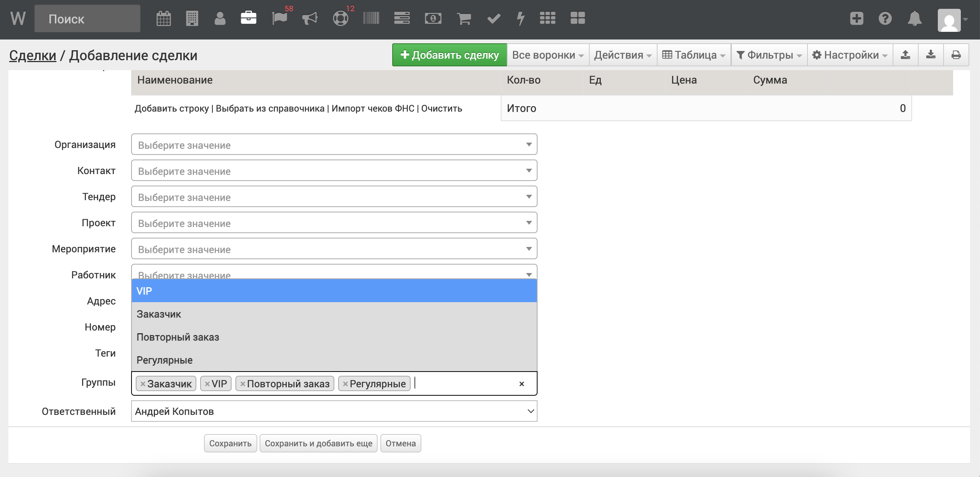
Task: Clear all selected groups with X
Action: (x=521, y=384)
